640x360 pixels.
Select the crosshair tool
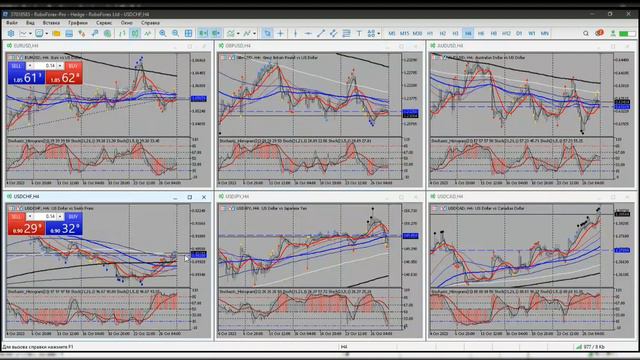coord(280,33)
